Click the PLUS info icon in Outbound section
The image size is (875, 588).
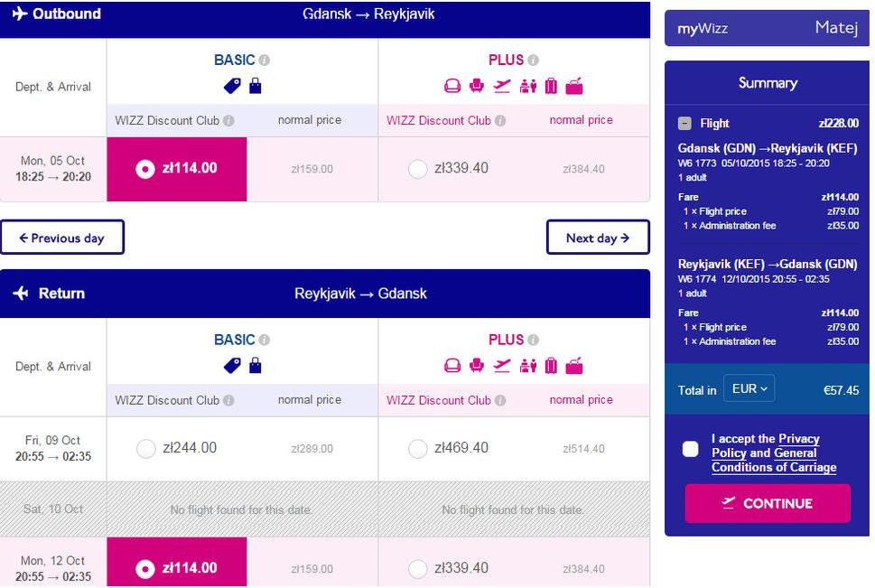[x=534, y=60]
